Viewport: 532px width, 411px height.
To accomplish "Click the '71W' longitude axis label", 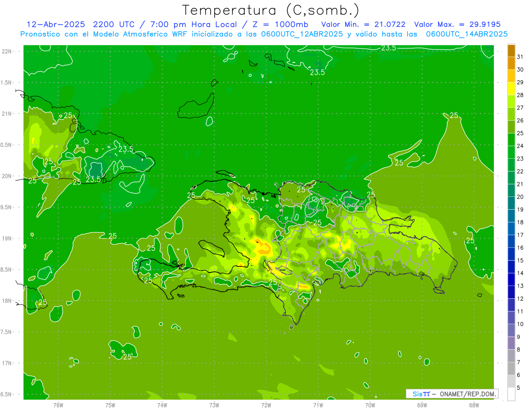I will [318, 405].
